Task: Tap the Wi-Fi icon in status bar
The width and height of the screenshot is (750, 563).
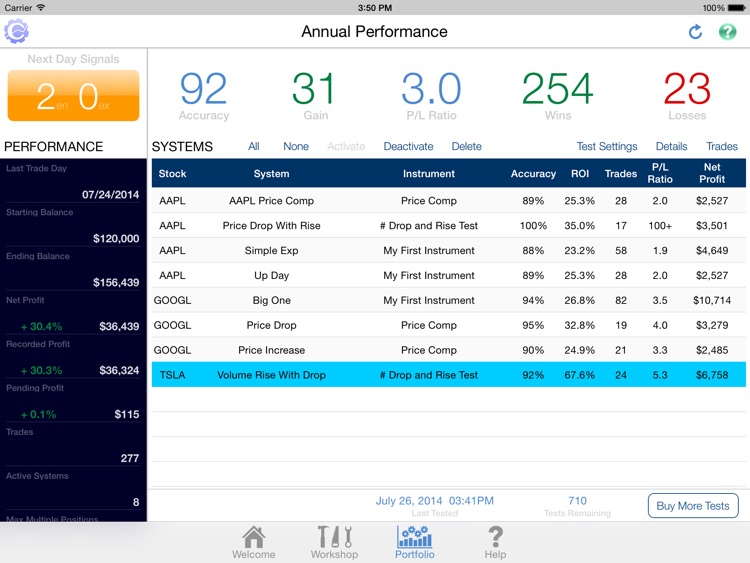Action: (41, 7)
